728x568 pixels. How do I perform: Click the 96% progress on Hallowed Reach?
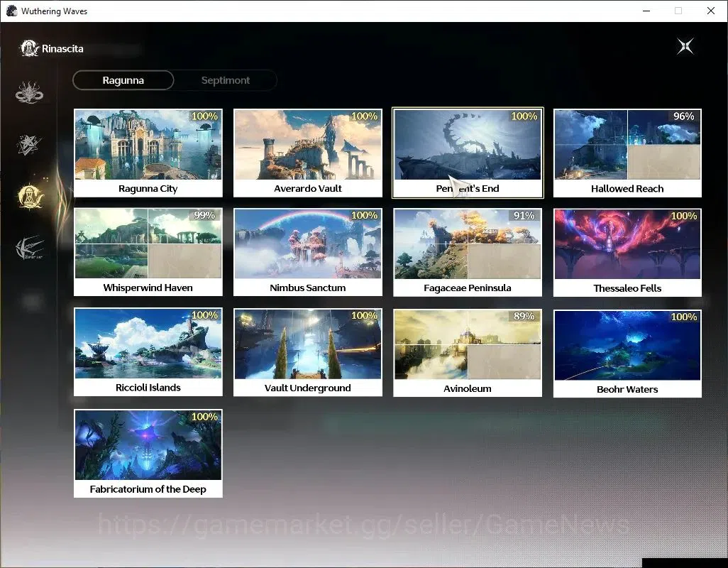(x=683, y=116)
